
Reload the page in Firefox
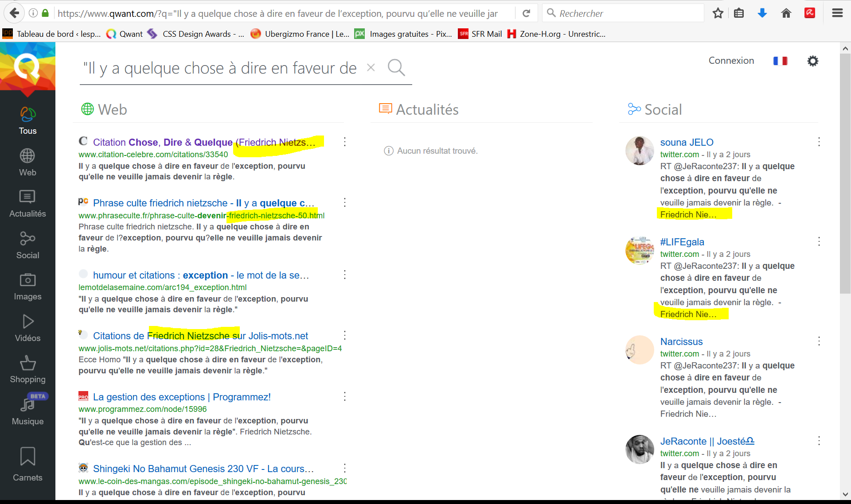[526, 13]
